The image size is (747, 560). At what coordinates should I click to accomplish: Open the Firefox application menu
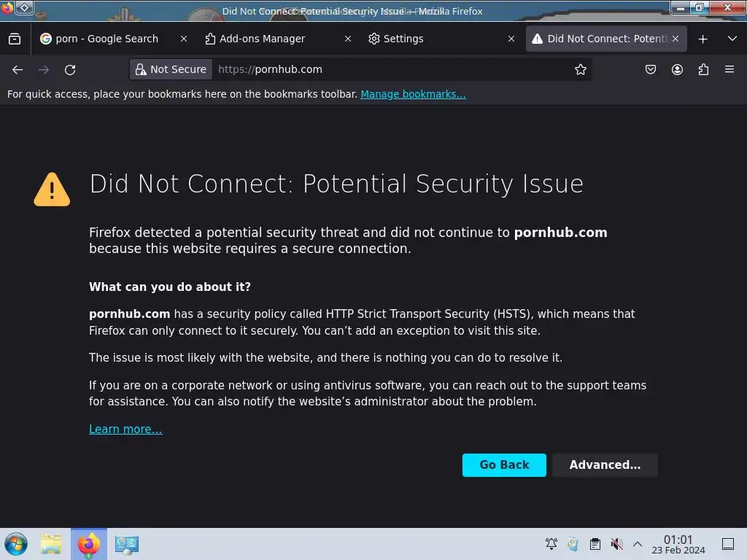point(729,69)
